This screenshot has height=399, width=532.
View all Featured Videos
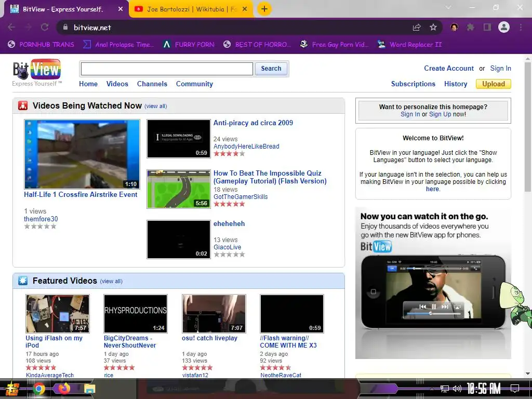pyautogui.click(x=111, y=281)
